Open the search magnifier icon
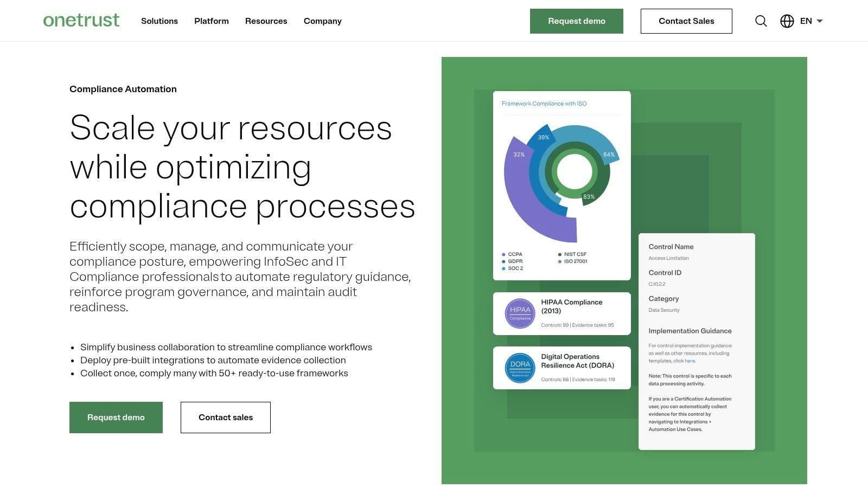The image size is (868, 488). tap(761, 21)
